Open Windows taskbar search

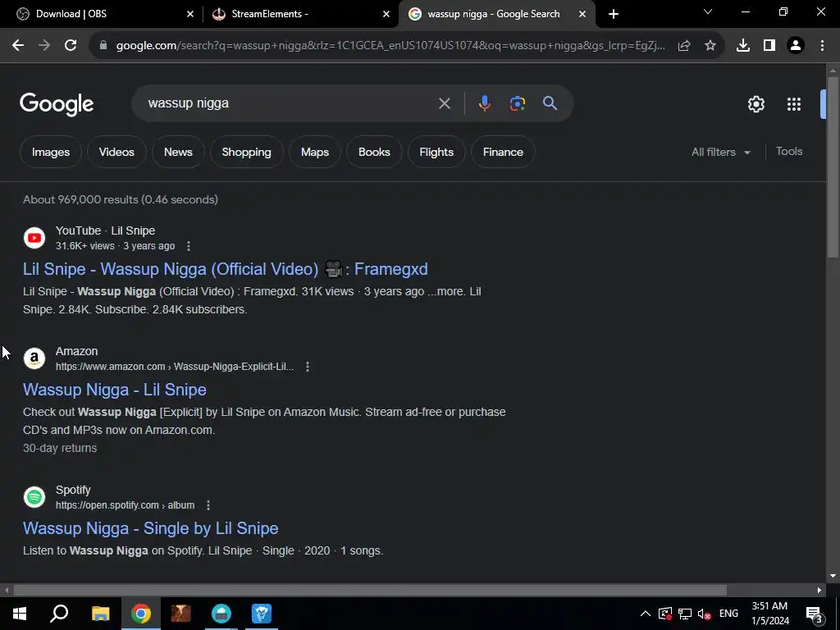[x=59, y=614]
